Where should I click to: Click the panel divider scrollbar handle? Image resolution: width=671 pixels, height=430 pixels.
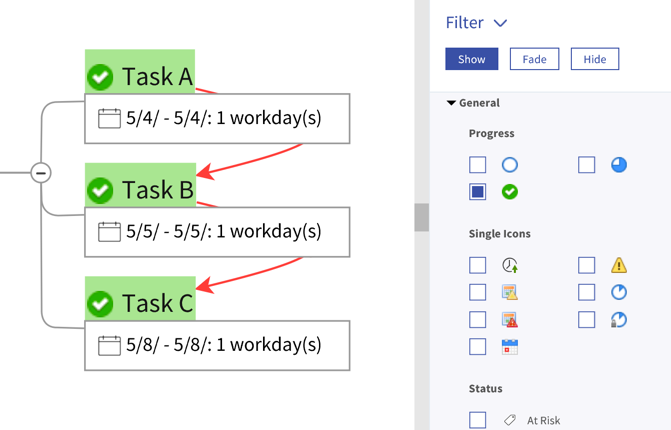click(x=422, y=217)
